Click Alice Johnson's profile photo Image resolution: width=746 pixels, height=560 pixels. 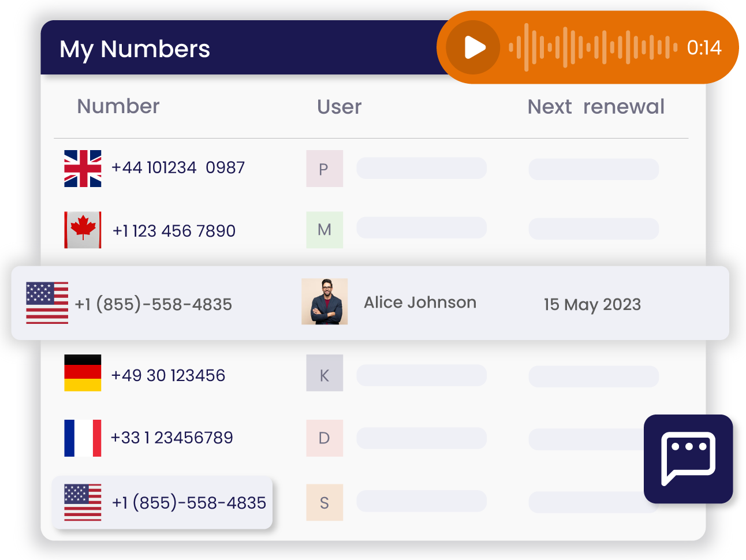(324, 302)
